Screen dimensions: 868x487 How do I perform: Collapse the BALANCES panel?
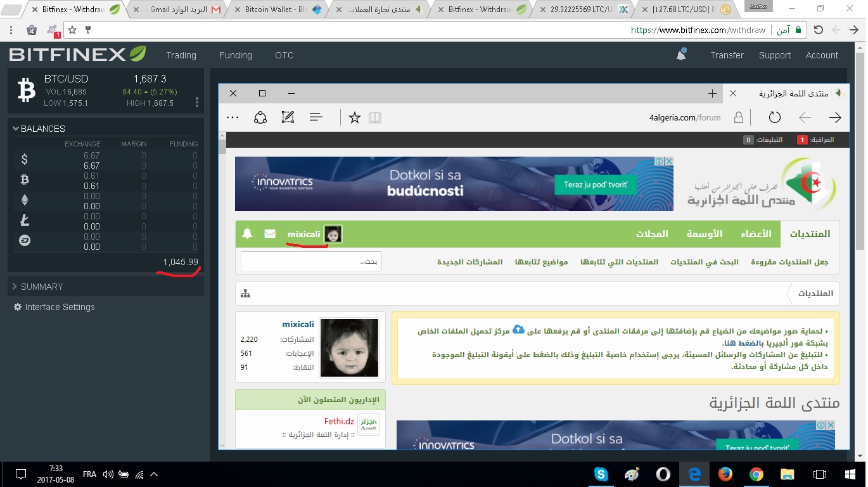[16, 129]
